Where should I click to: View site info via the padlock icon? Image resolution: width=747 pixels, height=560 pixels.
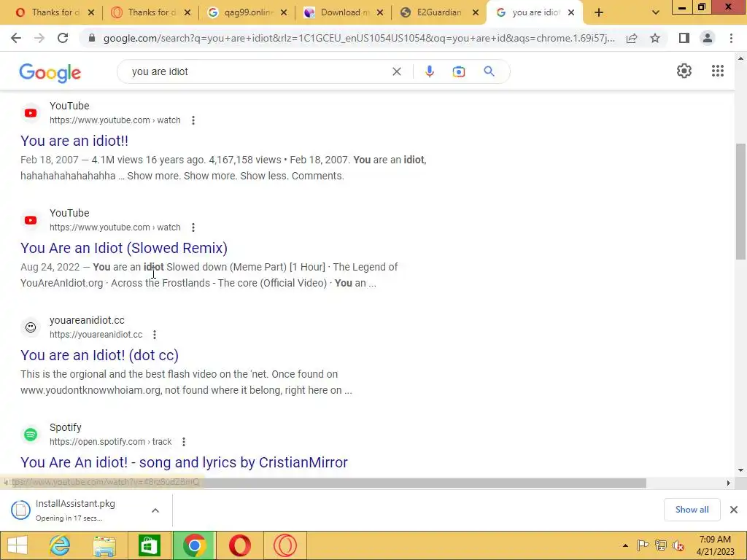tap(92, 38)
